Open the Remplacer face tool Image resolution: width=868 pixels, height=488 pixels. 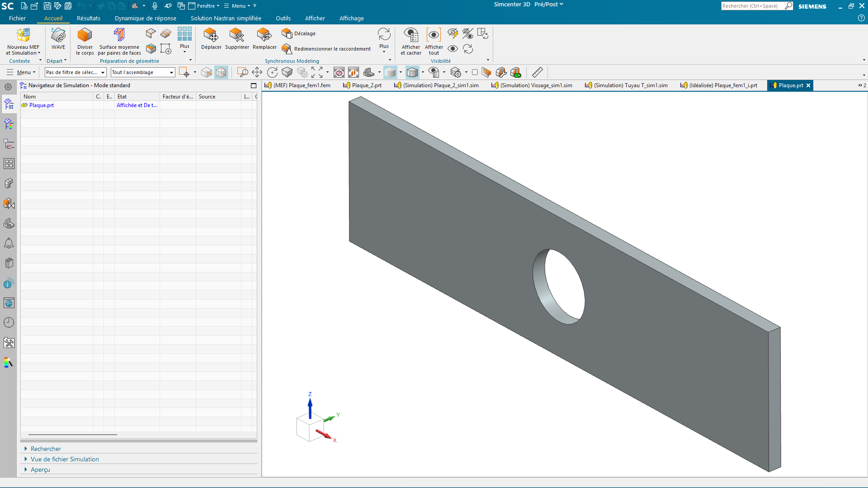[264, 39]
